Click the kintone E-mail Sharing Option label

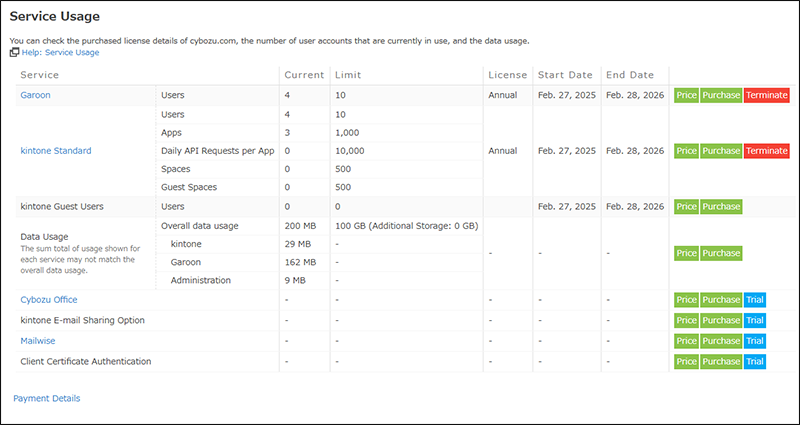point(83,320)
